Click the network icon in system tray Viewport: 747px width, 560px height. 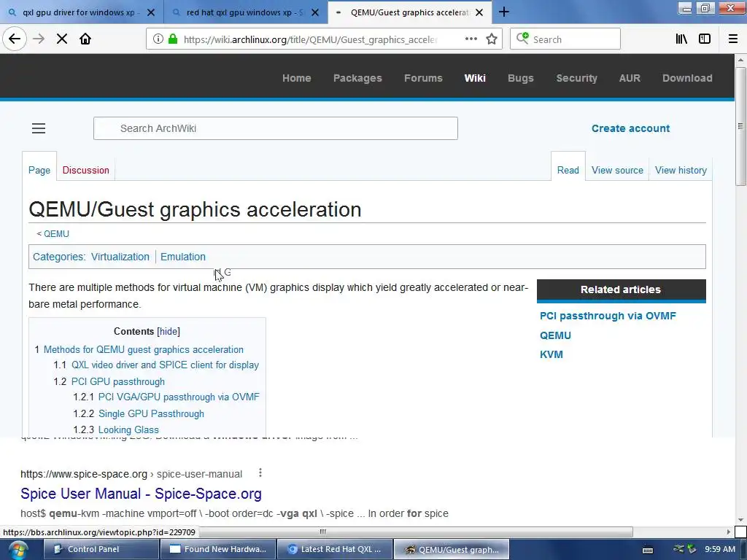coord(679,549)
